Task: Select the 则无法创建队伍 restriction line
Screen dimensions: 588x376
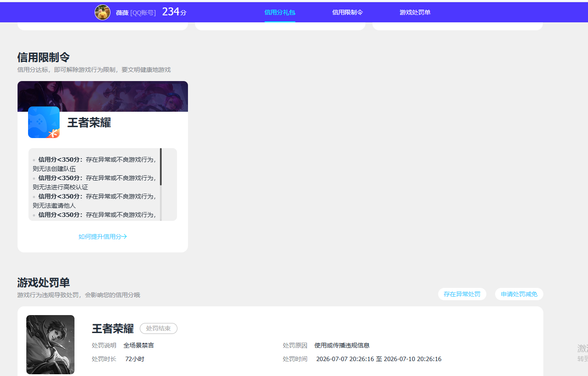Action: (x=54, y=169)
